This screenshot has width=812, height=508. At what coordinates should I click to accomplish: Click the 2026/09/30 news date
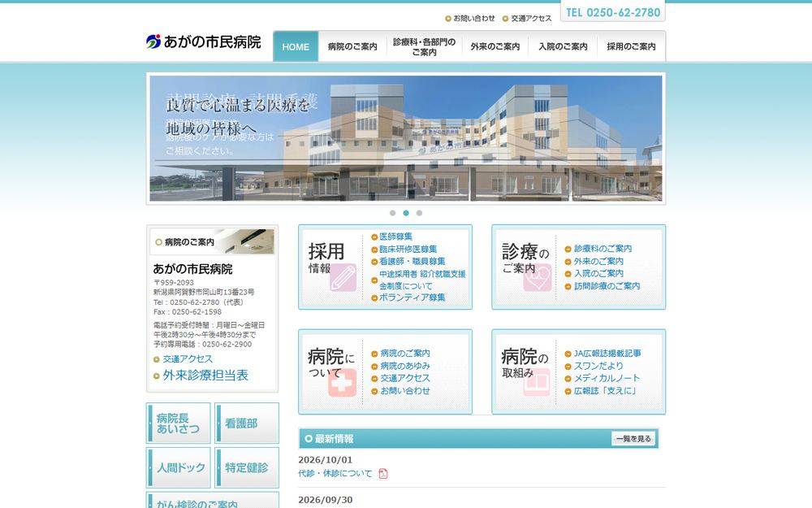(326, 500)
